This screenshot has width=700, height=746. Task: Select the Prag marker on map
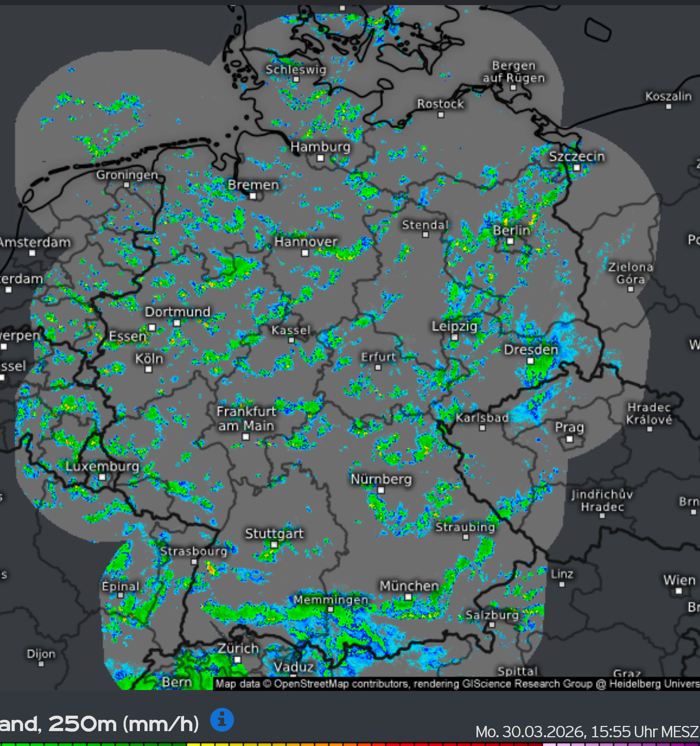coord(569,439)
